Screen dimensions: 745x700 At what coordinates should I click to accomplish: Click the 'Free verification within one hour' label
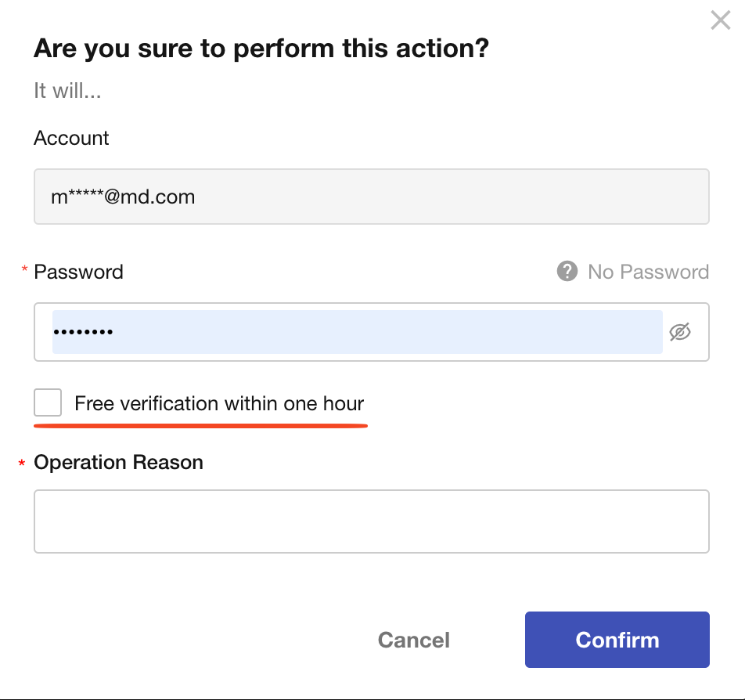point(219,404)
